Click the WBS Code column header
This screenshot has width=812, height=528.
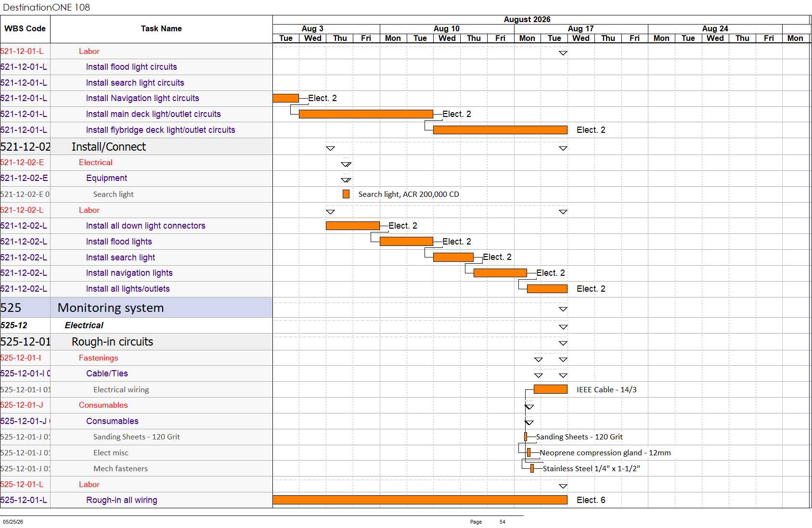[25, 29]
